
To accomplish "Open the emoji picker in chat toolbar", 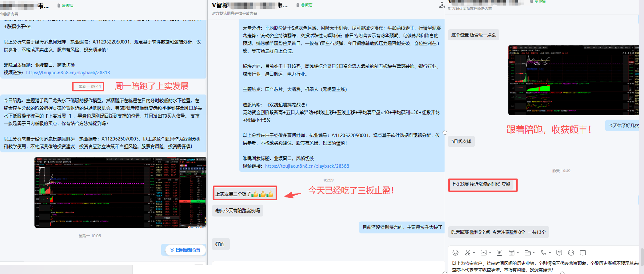I will (x=455, y=253).
